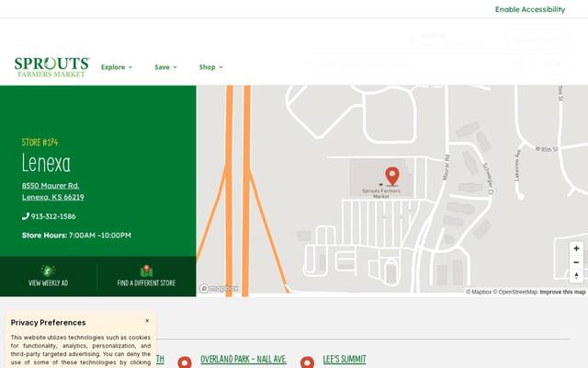Viewport: 588px width, 368px height.
Task: Open the OpenStreetMap attribution link
Action: 514,292
